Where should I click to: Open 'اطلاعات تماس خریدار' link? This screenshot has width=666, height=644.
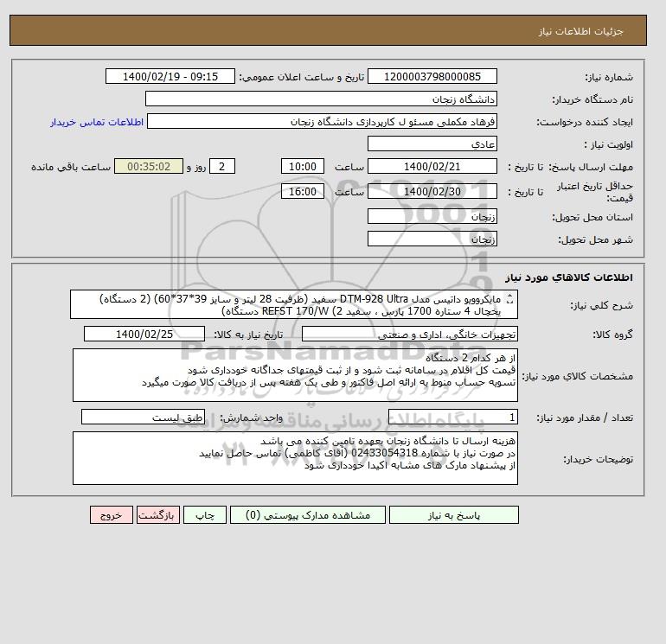pos(97,122)
